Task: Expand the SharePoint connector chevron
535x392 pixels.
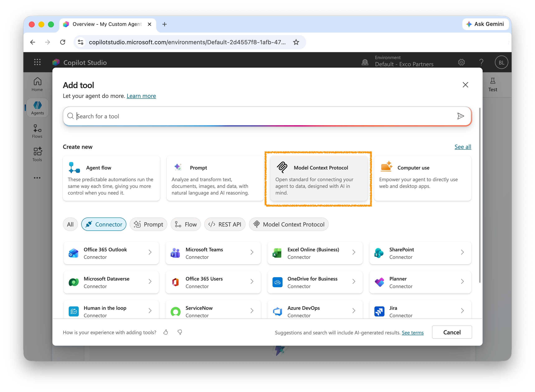Action: [462, 252]
